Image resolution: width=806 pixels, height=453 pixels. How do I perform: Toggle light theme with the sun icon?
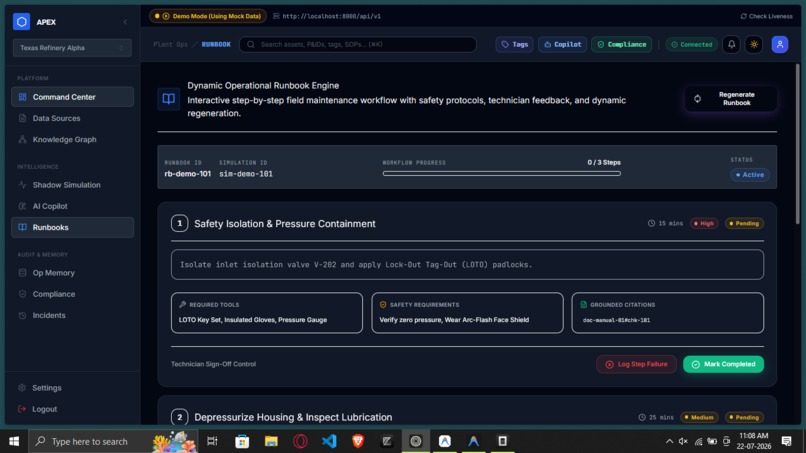point(754,44)
